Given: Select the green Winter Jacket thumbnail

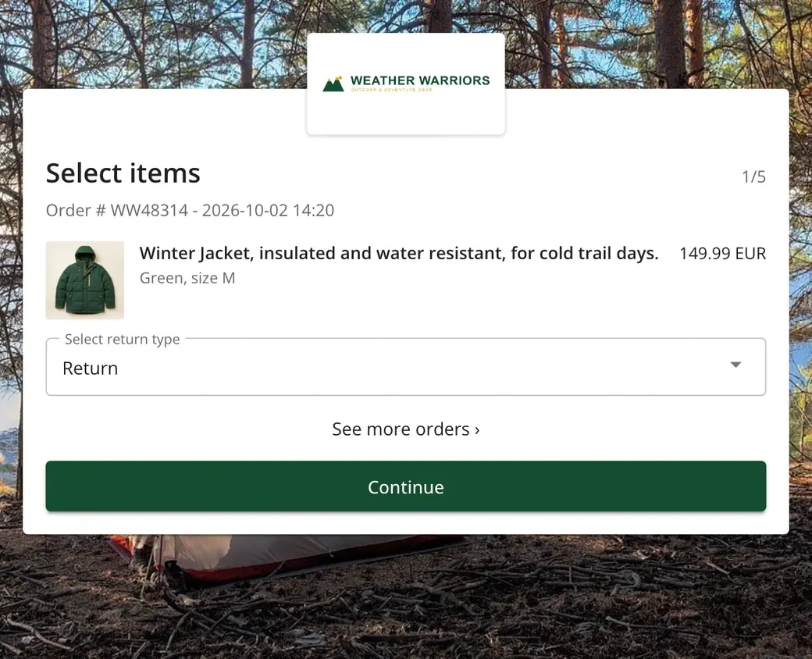Looking at the screenshot, I should tap(85, 280).
